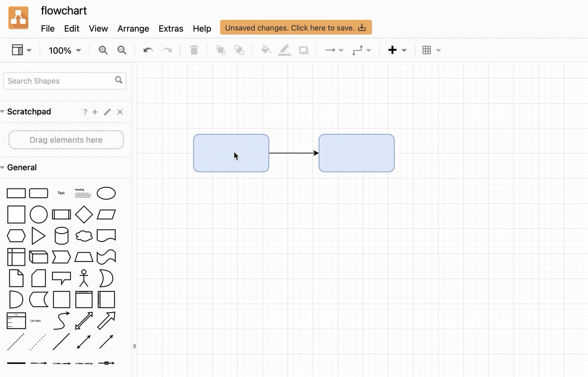Click the plus icon to add to Scratchpad

coord(95,112)
